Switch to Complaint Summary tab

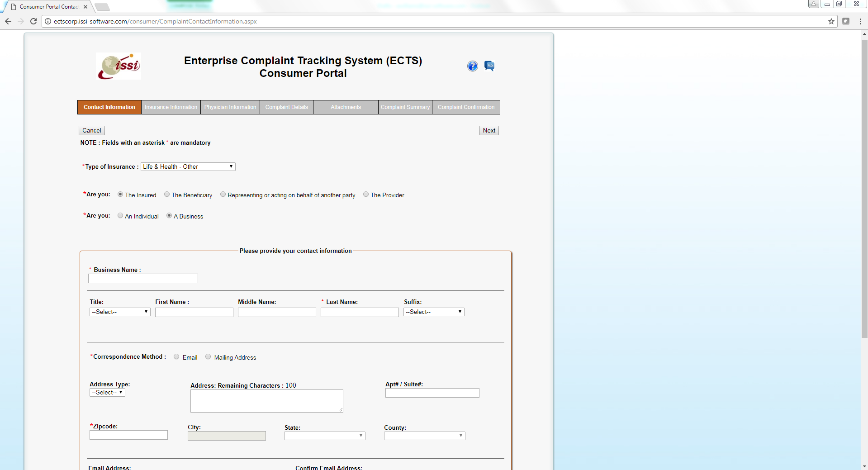pyautogui.click(x=405, y=107)
